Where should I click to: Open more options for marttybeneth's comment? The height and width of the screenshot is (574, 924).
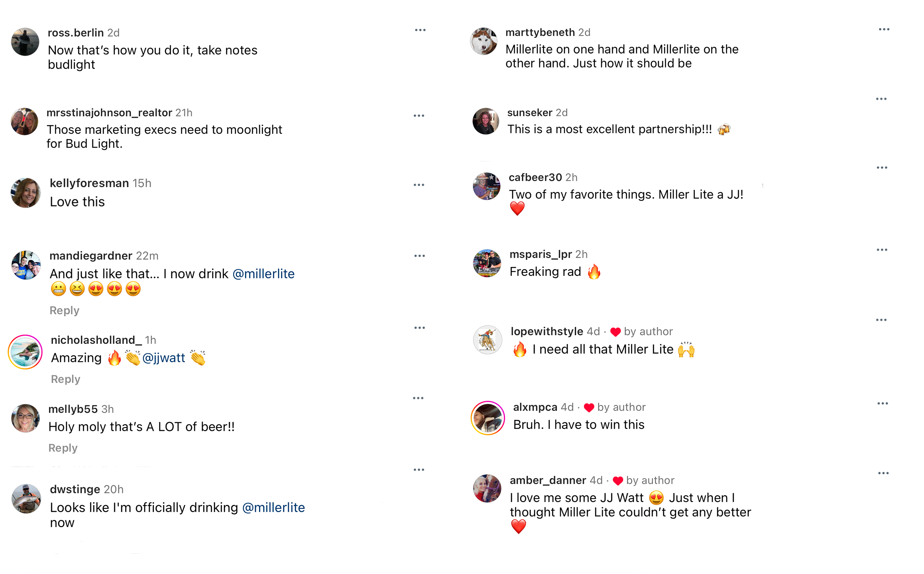pyautogui.click(x=884, y=29)
